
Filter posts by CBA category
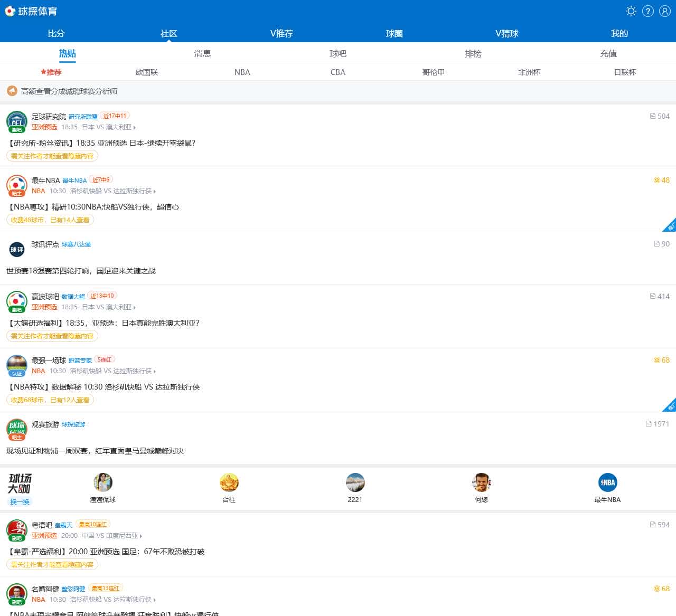coord(338,72)
